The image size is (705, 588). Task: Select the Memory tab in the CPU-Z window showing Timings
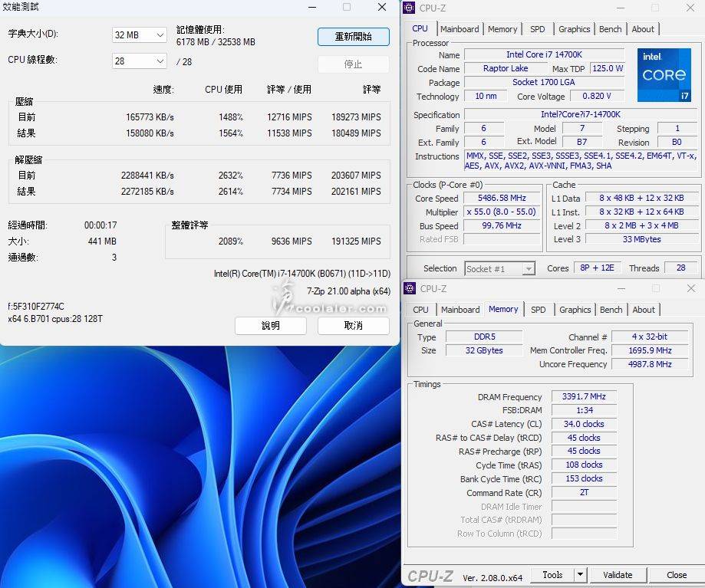[503, 310]
